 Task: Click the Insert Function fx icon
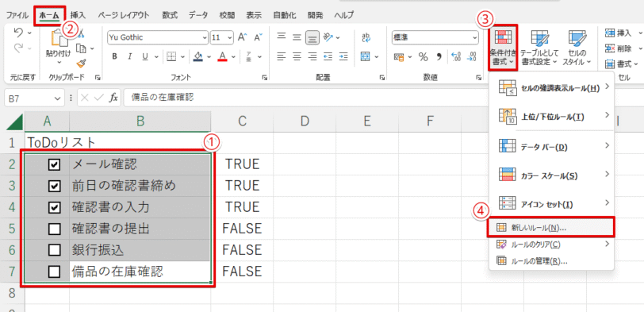coord(113,98)
